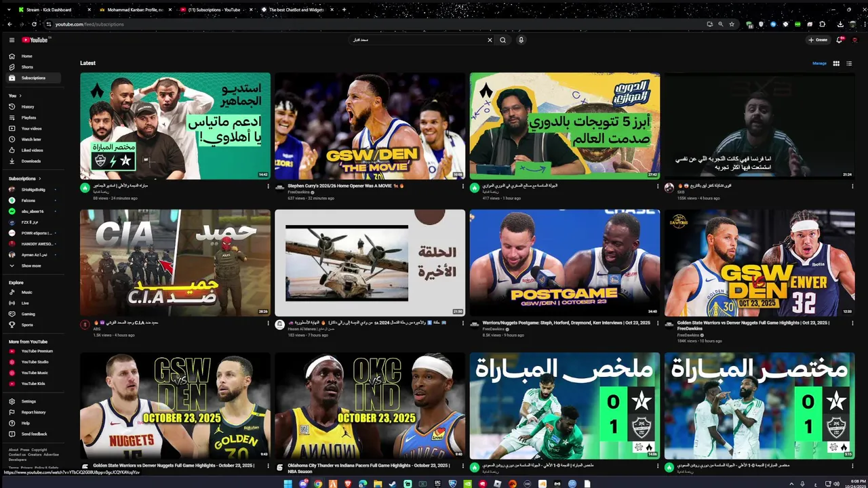
Task: Open History in the sidebar
Action: point(34,106)
